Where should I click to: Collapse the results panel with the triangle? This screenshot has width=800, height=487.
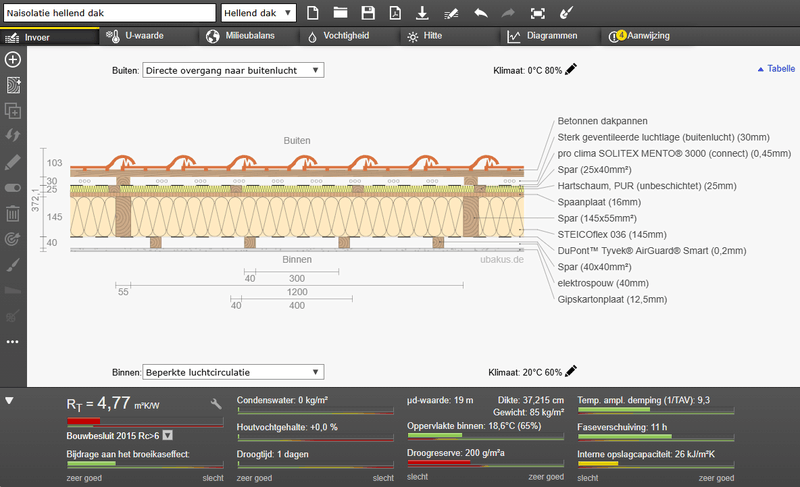pyautogui.click(x=9, y=401)
